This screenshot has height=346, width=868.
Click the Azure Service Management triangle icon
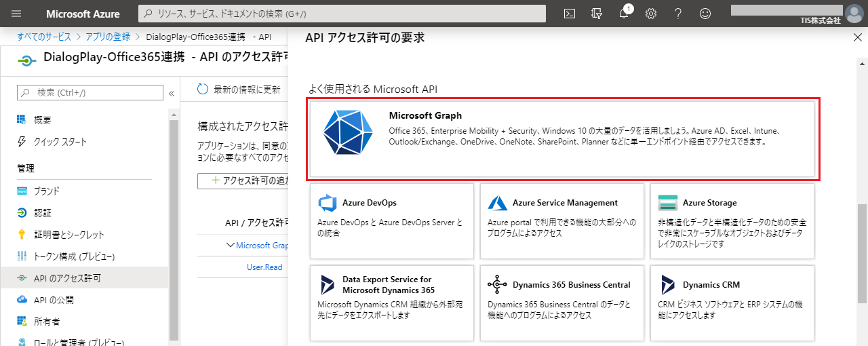[x=498, y=203]
